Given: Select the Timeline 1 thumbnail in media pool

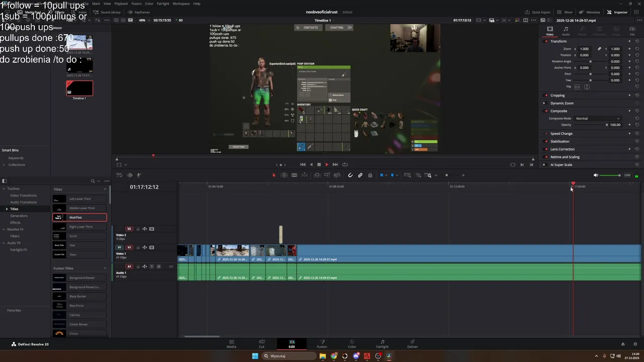Looking at the screenshot, I should [79, 88].
